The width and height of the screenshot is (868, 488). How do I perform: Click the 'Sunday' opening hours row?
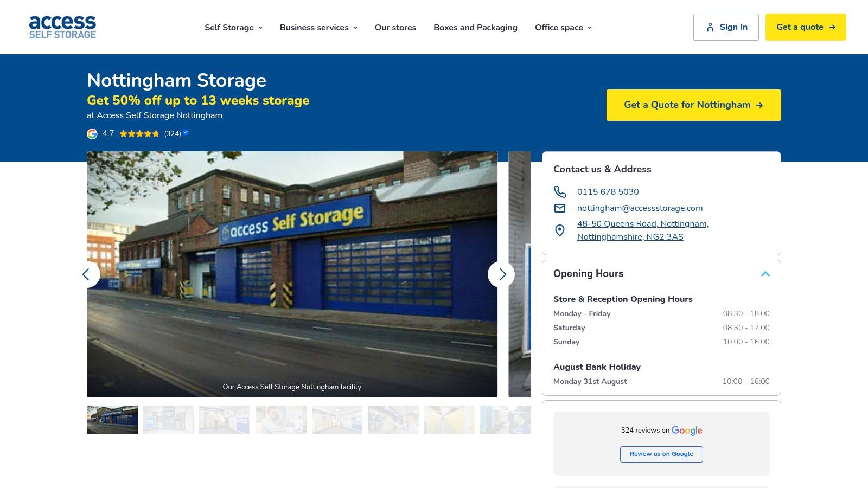[661, 342]
